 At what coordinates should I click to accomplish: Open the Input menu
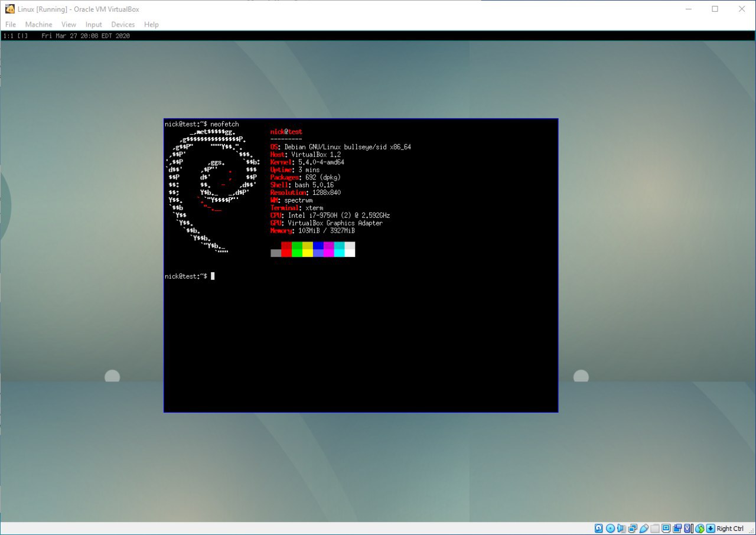click(x=93, y=24)
